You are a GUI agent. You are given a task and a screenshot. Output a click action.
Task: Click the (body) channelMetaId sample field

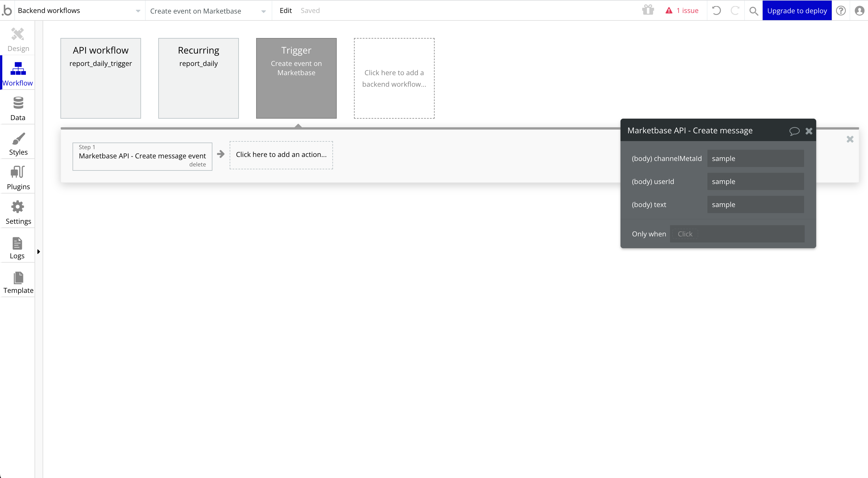[x=755, y=158]
